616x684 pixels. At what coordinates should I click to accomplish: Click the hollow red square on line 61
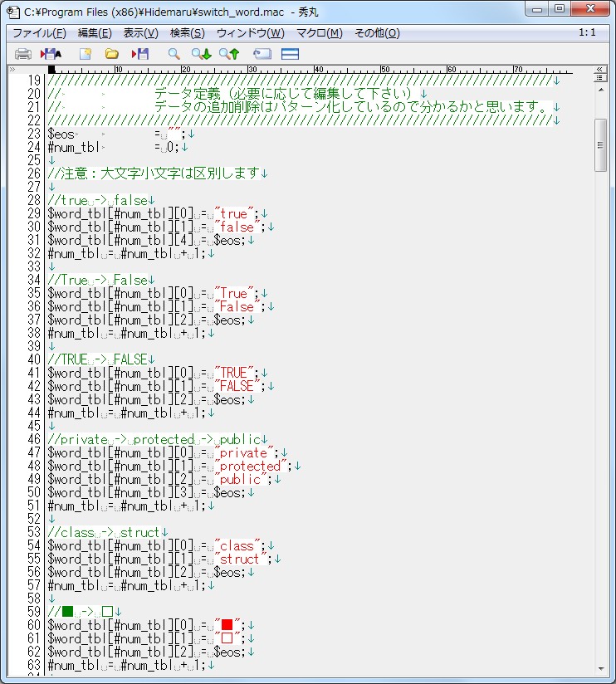(227, 638)
